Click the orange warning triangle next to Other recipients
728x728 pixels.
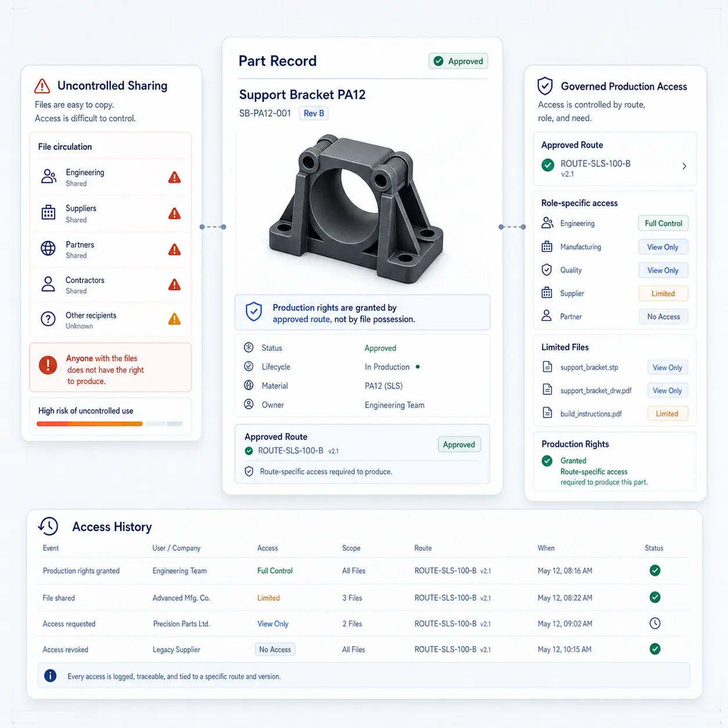[174, 319]
